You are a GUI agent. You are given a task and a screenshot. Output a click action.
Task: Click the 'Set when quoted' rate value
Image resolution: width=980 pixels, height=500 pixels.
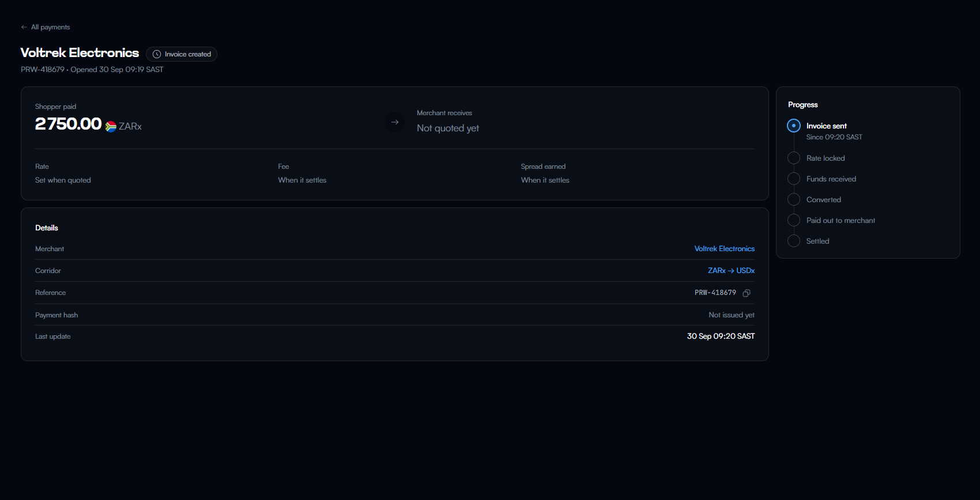(x=63, y=180)
